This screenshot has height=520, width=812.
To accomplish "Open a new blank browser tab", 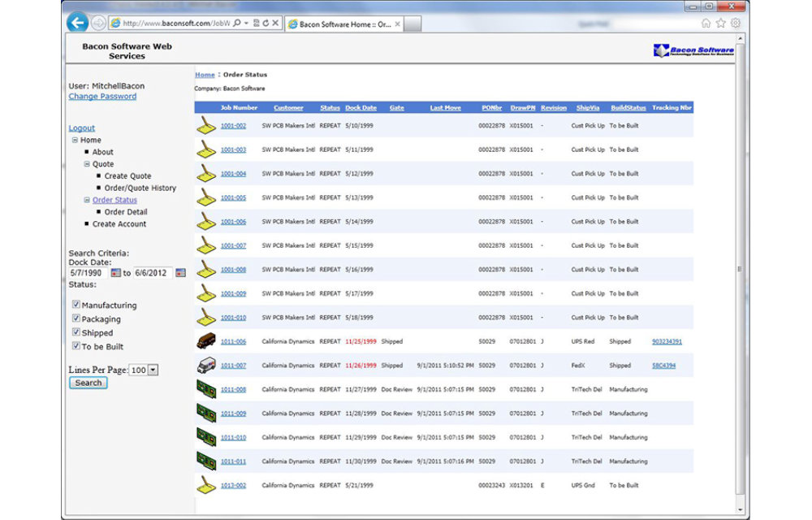I will point(412,24).
